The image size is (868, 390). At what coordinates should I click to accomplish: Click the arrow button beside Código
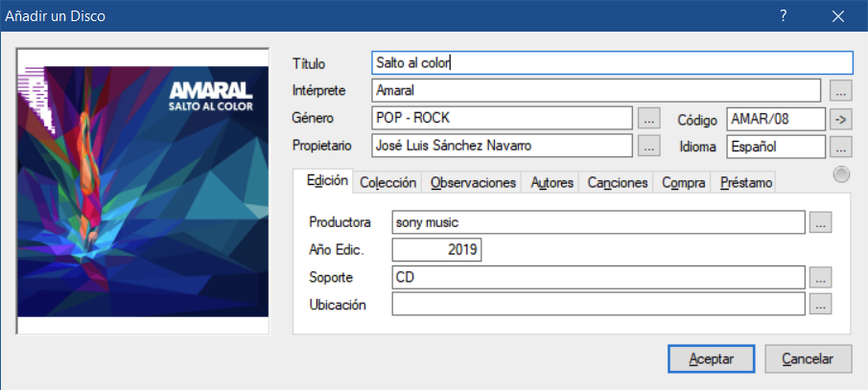pos(840,120)
